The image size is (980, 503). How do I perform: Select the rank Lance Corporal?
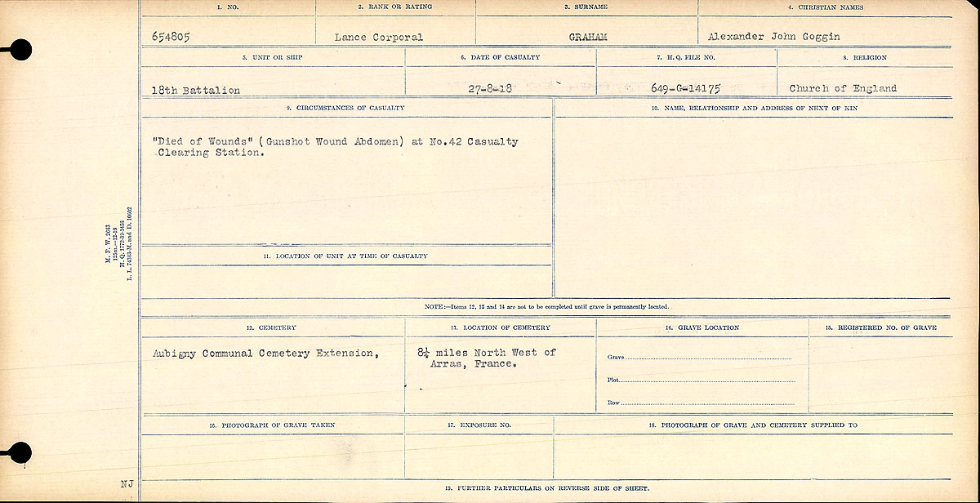coord(379,38)
